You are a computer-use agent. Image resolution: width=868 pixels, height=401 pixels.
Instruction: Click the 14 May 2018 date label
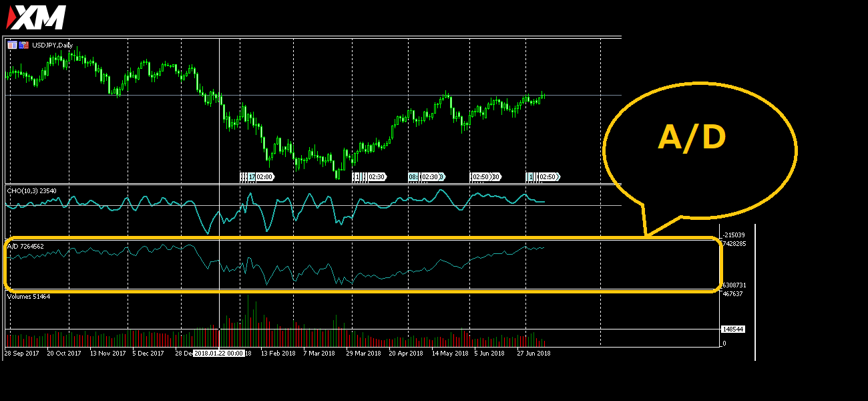[450, 353]
